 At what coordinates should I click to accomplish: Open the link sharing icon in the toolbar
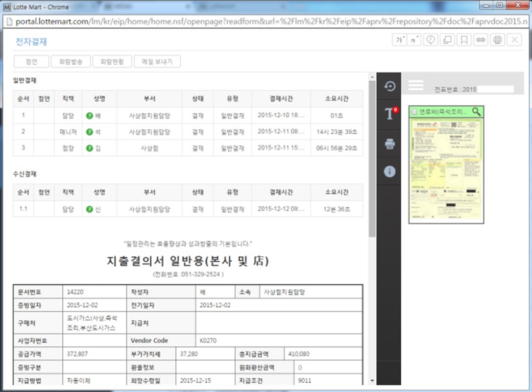481,40
